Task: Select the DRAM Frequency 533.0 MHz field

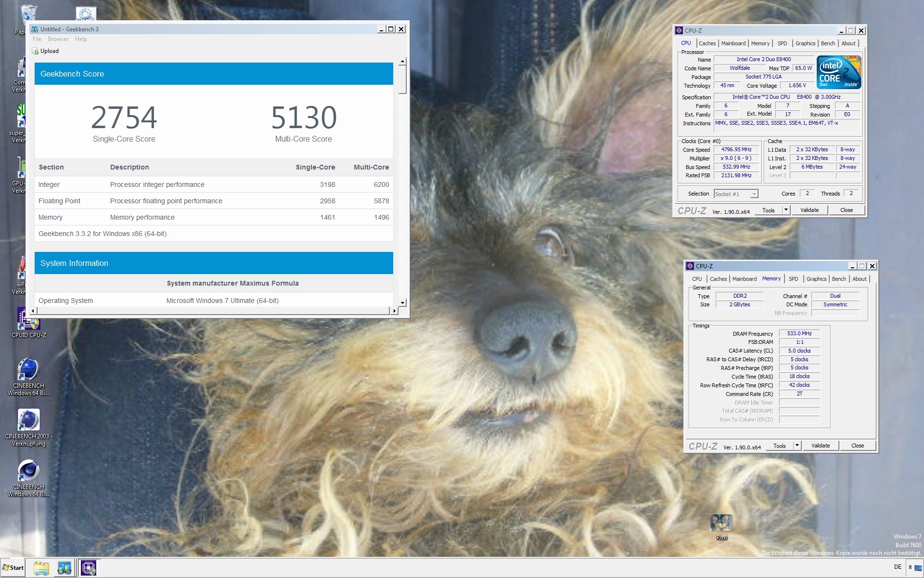Action: tap(799, 333)
